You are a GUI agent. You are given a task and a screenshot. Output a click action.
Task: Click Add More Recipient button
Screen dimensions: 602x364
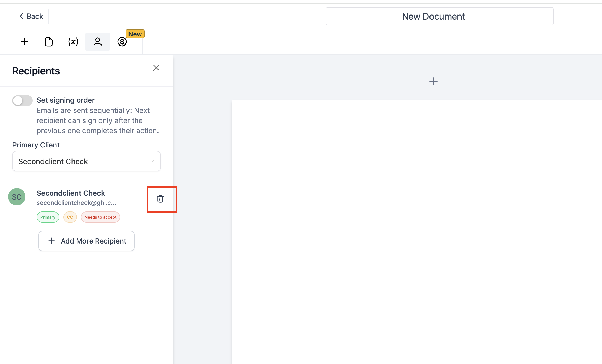click(x=87, y=241)
